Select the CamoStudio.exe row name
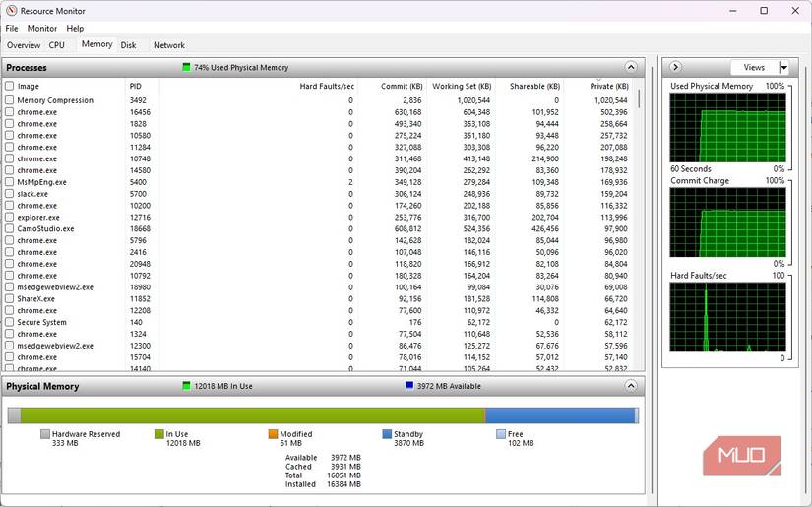The image size is (812, 507). (x=45, y=228)
